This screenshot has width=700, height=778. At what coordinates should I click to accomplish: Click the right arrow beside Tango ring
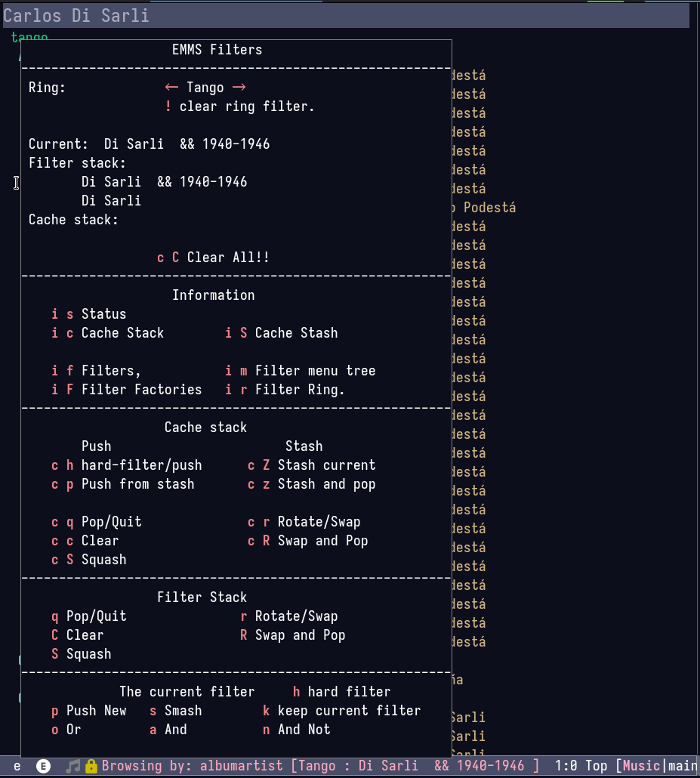[239, 88]
